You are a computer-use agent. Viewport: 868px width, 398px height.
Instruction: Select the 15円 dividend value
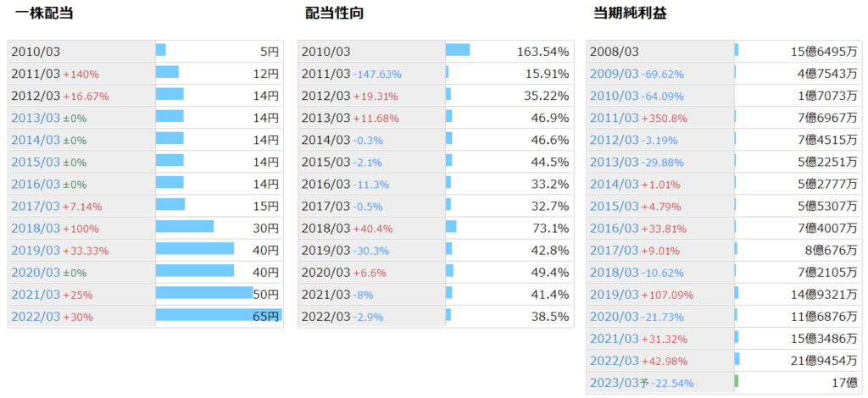[x=266, y=207]
